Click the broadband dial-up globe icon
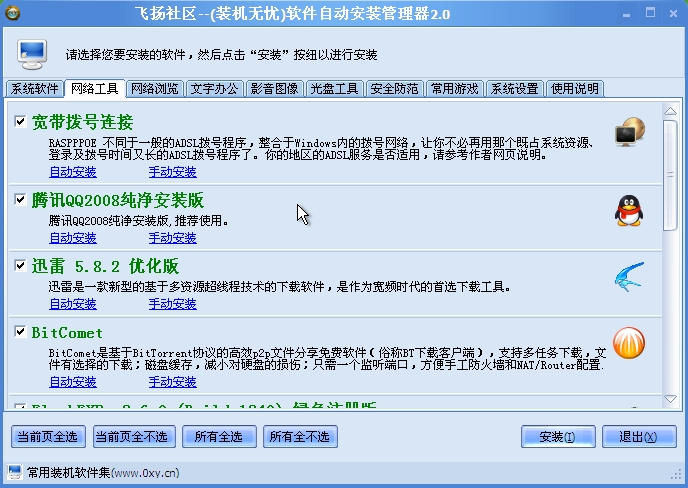The image size is (688, 488). [630, 132]
